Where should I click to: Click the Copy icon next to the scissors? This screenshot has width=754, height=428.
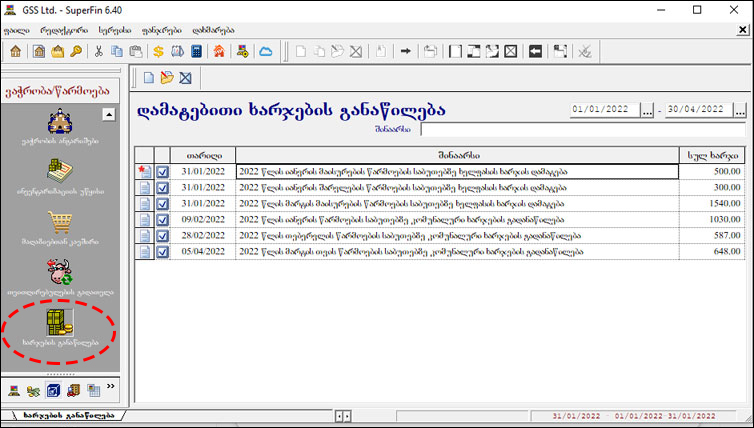pyautogui.click(x=117, y=51)
